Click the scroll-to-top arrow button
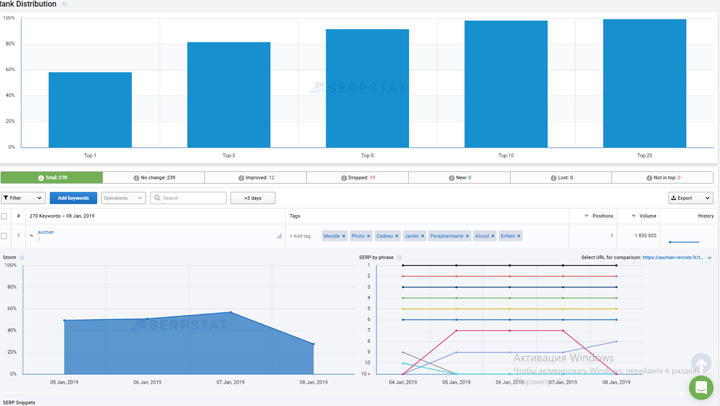 (701, 363)
